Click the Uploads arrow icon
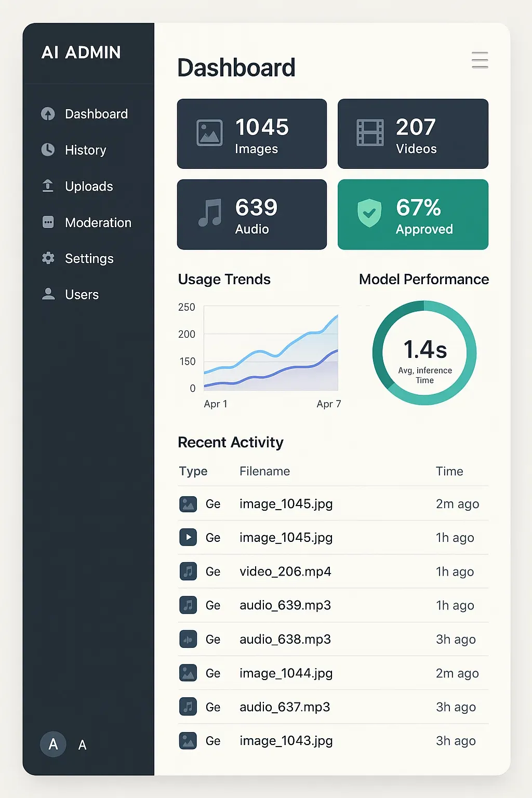 48,186
